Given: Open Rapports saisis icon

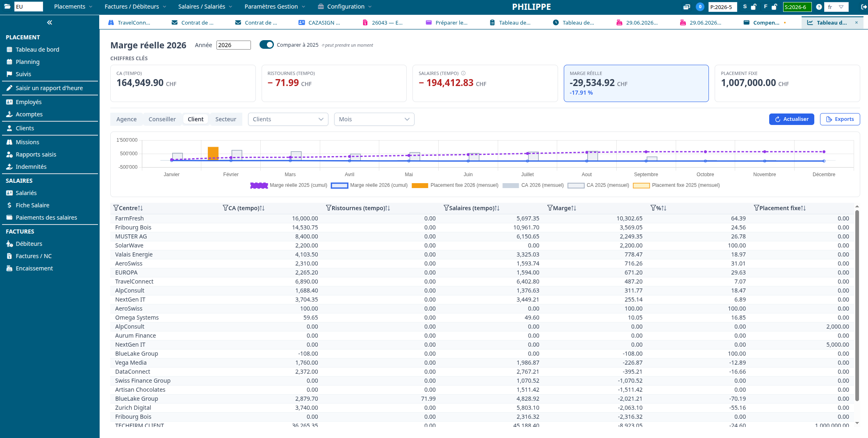Looking at the screenshot, I should pyautogui.click(x=9, y=154).
